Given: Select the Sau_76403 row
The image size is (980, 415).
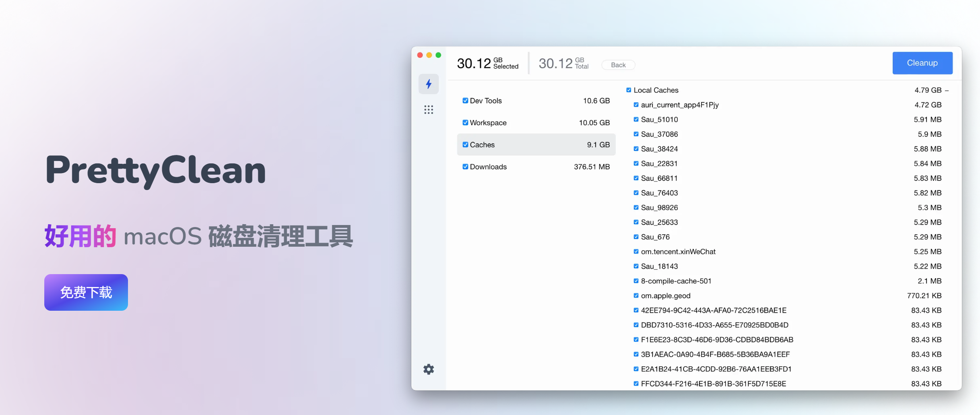Looking at the screenshot, I should point(787,193).
